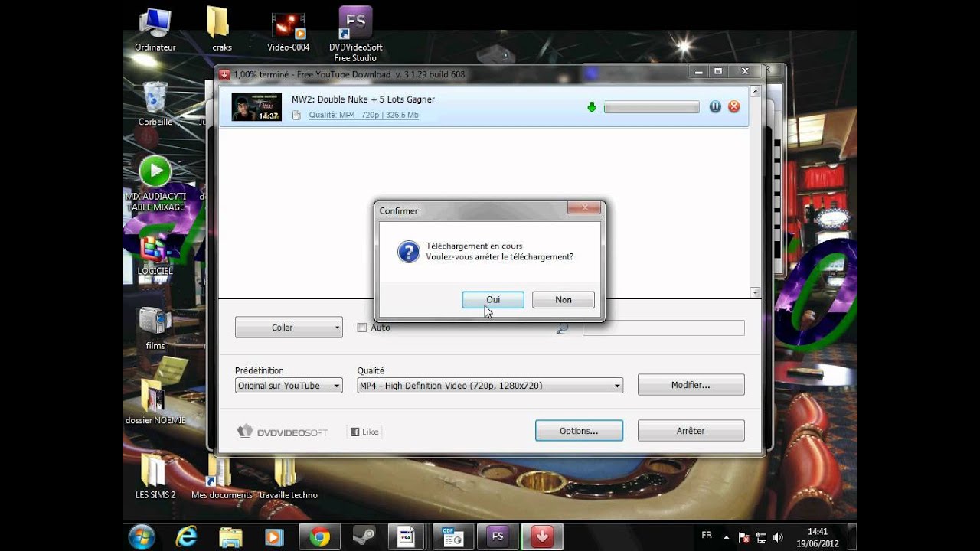The width and height of the screenshot is (980, 551).
Task: Select MIX AUDIACYTI TABLE MIXAGE icon
Action: pyautogui.click(x=155, y=184)
